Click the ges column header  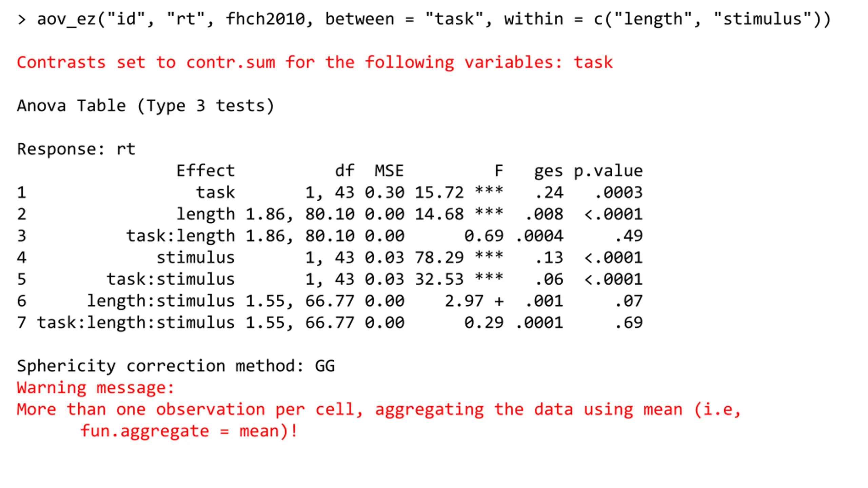pos(549,171)
